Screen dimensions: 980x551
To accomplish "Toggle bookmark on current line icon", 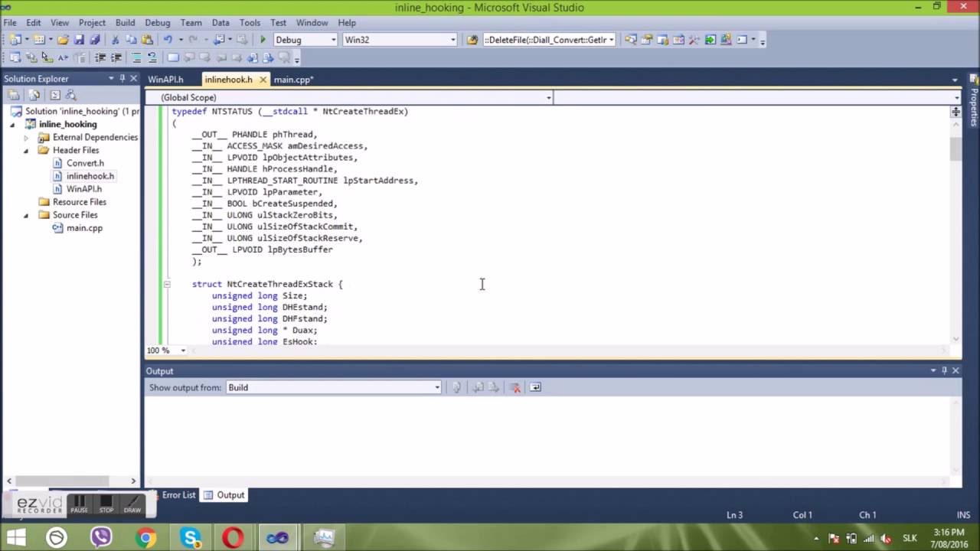I will pos(173,57).
